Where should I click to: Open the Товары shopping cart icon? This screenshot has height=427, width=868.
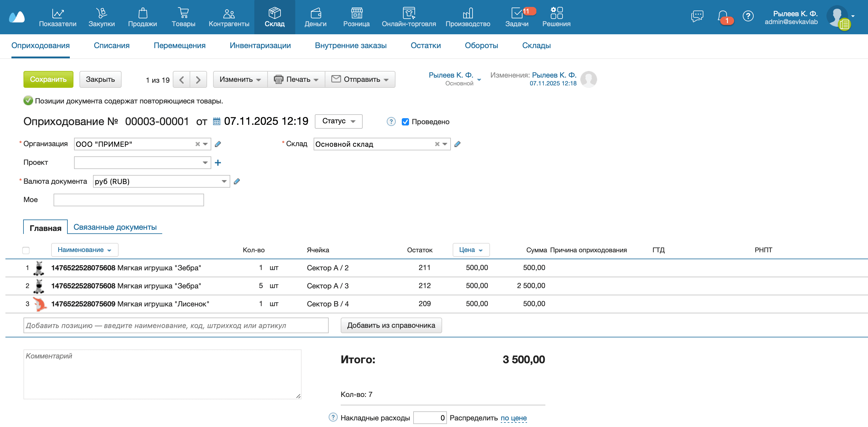click(x=184, y=13)
